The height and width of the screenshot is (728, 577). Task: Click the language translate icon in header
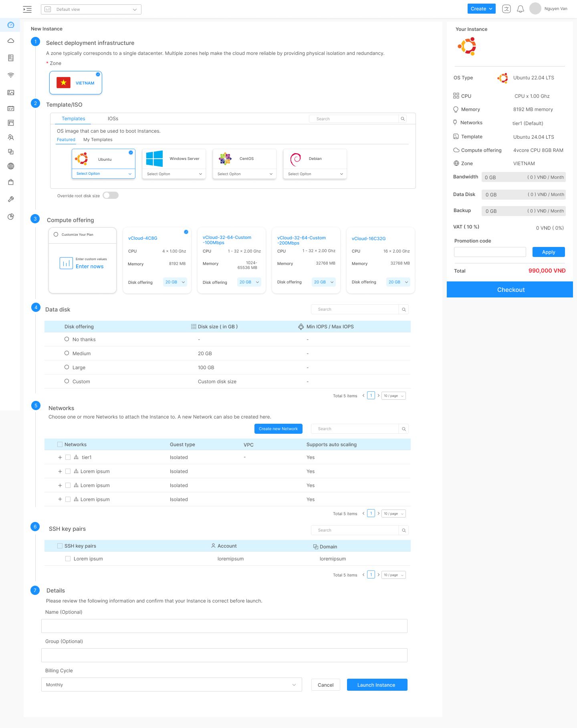click(506, 9)
